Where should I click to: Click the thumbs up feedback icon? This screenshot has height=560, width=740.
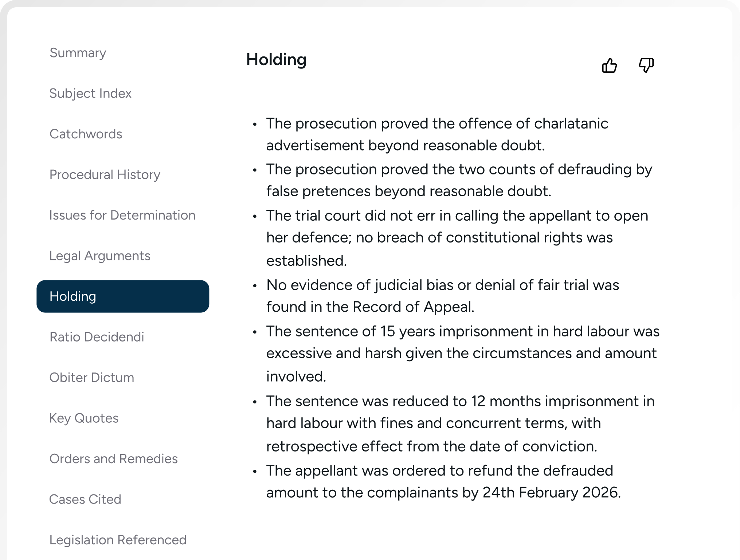[x=610, y=66]
